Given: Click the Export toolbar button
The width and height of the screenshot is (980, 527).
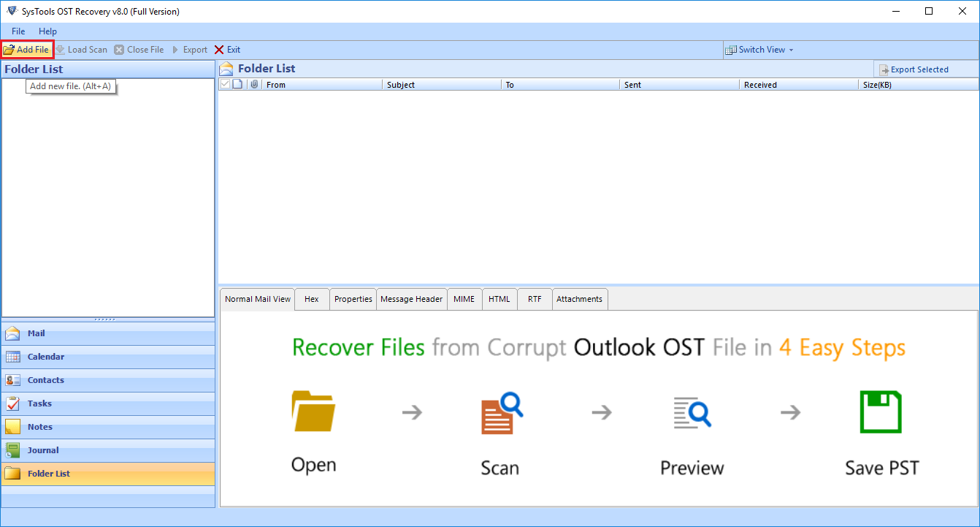Looking at the screenshot, I should tap(189, 50).
